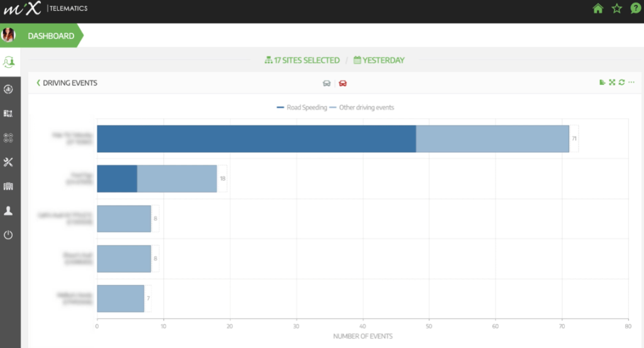Open the Yesterday date range selector
The width and height of the screenshot is (644, 348).
click(379, 60)
